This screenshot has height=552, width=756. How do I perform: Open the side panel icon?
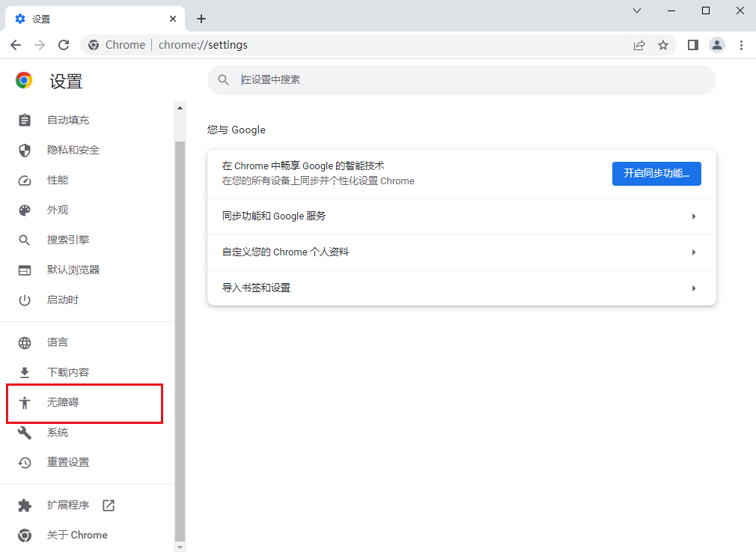693,45
